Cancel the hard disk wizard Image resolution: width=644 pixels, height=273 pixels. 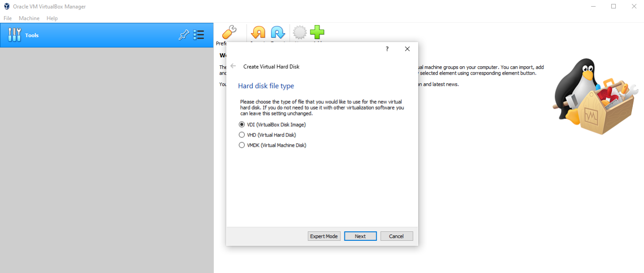pos(397,236)
